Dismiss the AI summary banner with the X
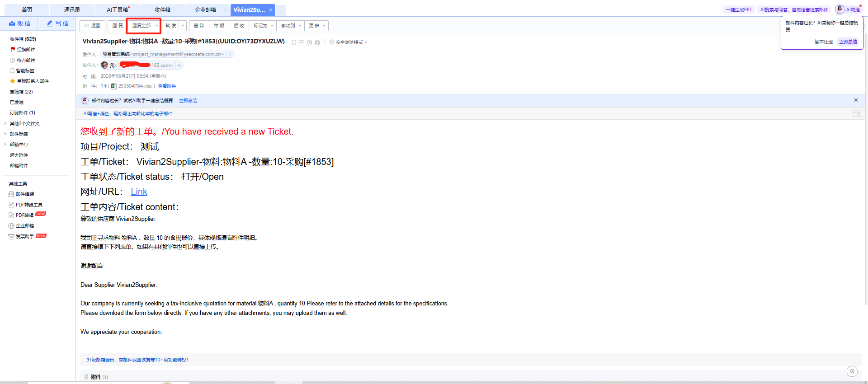Viewport: 868px width, 384px height. click(x=856, y=100)
